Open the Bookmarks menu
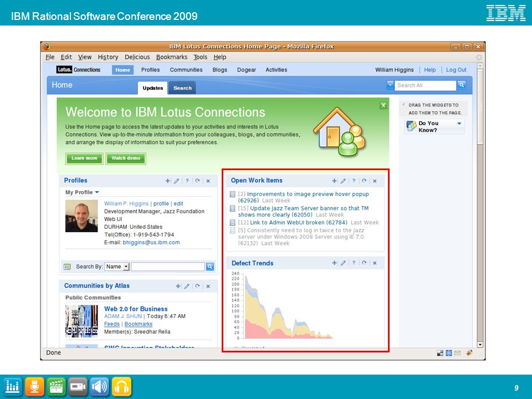532x399 pixels. (172, 57)
